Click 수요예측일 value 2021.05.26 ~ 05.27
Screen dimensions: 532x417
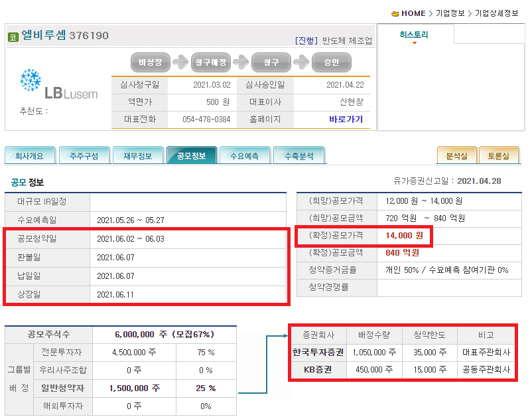[131, 220]
